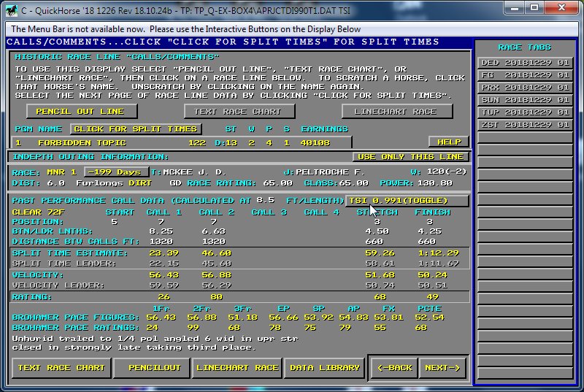Go back with the <-BACK button
This screenshot has height=392, width=584.
tap(395, 368)
